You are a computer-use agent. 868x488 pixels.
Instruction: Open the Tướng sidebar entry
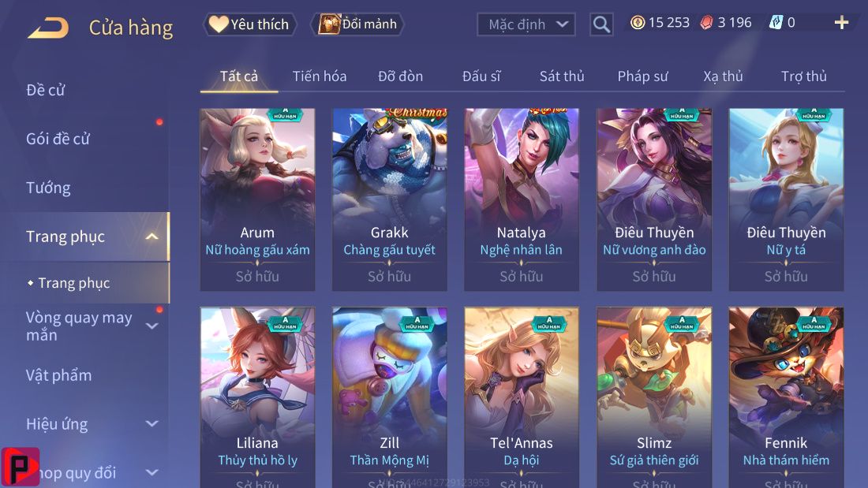pos(48,188)
